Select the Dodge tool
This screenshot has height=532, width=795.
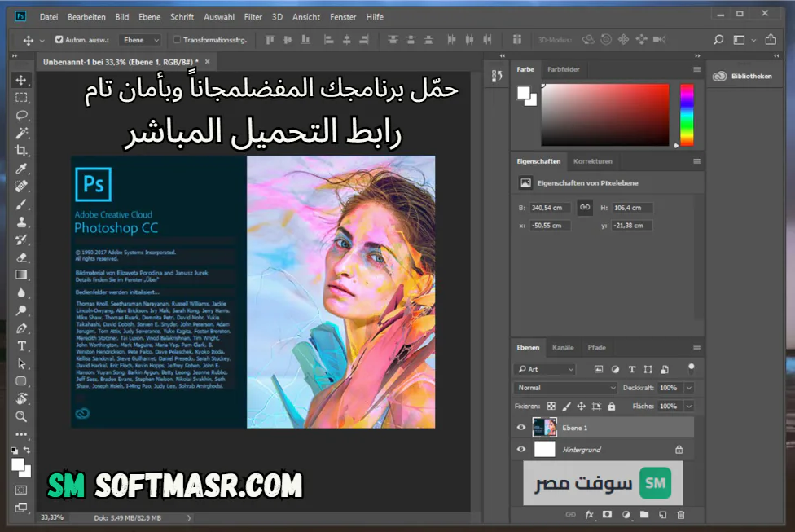[x=21, y=310]
